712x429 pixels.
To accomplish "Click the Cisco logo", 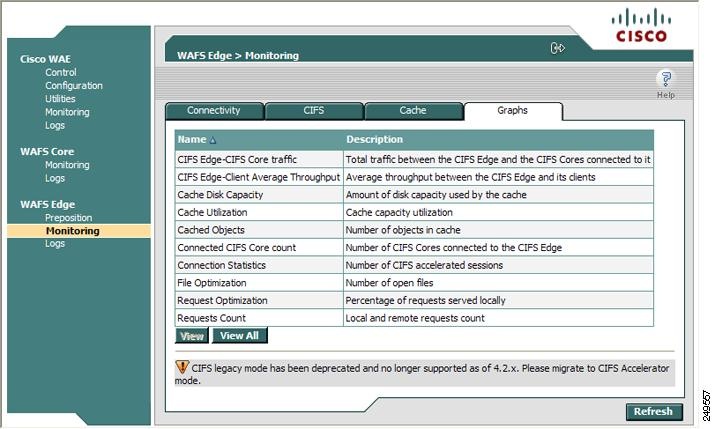I will click(641, 25).
